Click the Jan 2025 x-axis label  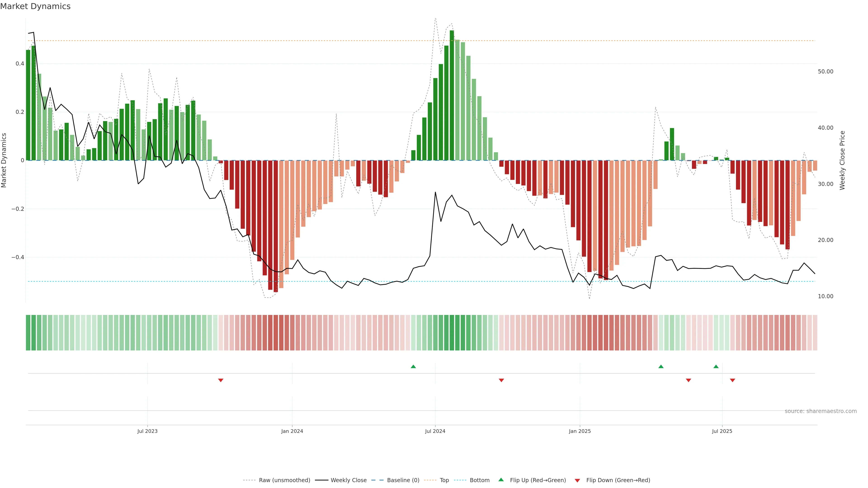pos(580,431)
